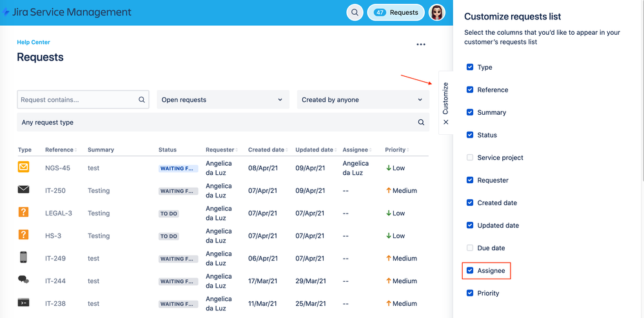Sort by Requester column arrows
Image resolution: width=644 pixels, height=318 pixels.
pos(237,150)
